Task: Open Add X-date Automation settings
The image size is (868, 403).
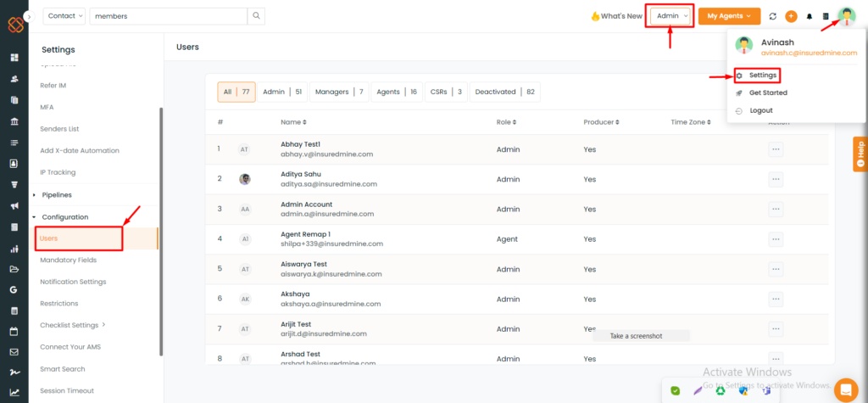Action: coord(80,151)
